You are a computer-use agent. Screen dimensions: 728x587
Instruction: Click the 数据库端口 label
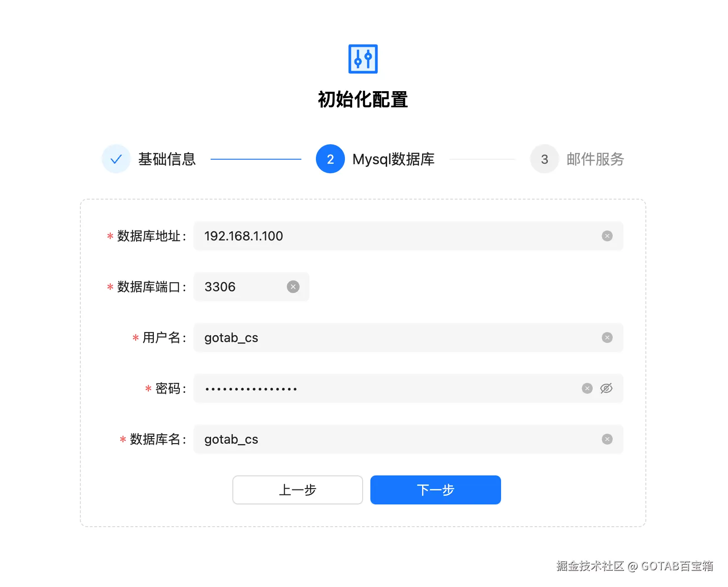pos(149,287)
